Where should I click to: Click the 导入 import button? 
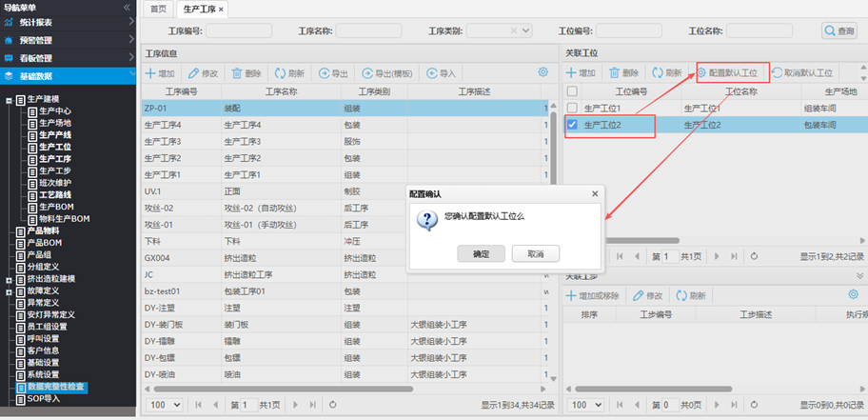441,73
